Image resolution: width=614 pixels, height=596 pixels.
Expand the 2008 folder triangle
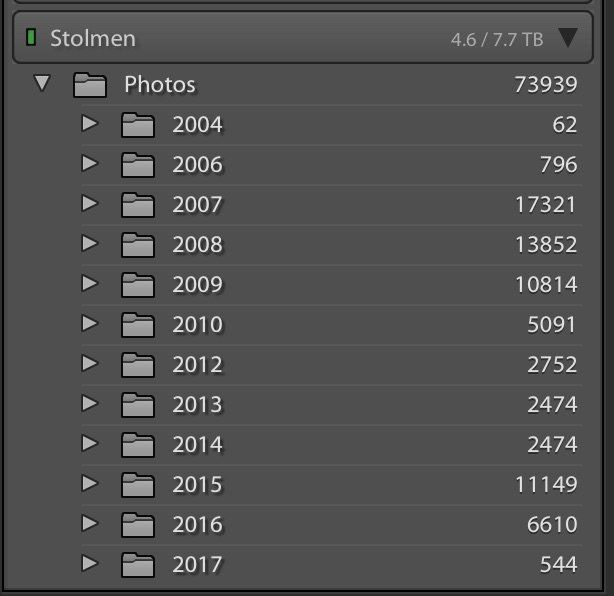click(90, 243)
